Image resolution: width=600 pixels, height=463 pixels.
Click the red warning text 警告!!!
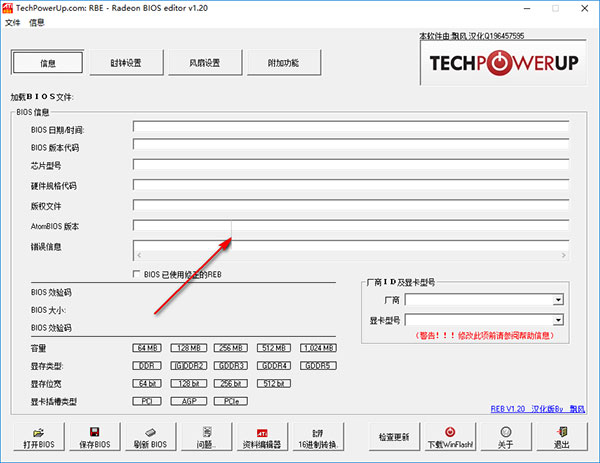[485, 336]
